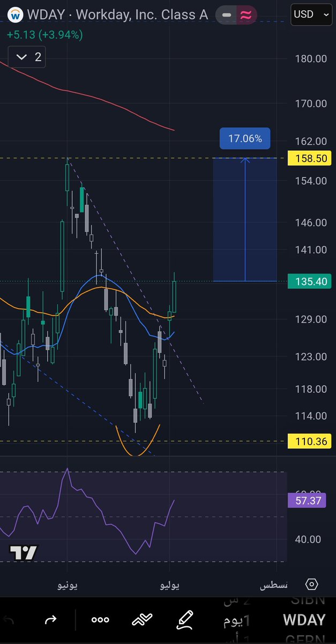This screenshot has width=336, height=644.
Task: Expand the collapsed indicators legend showing 2
Action: (27, 57)
